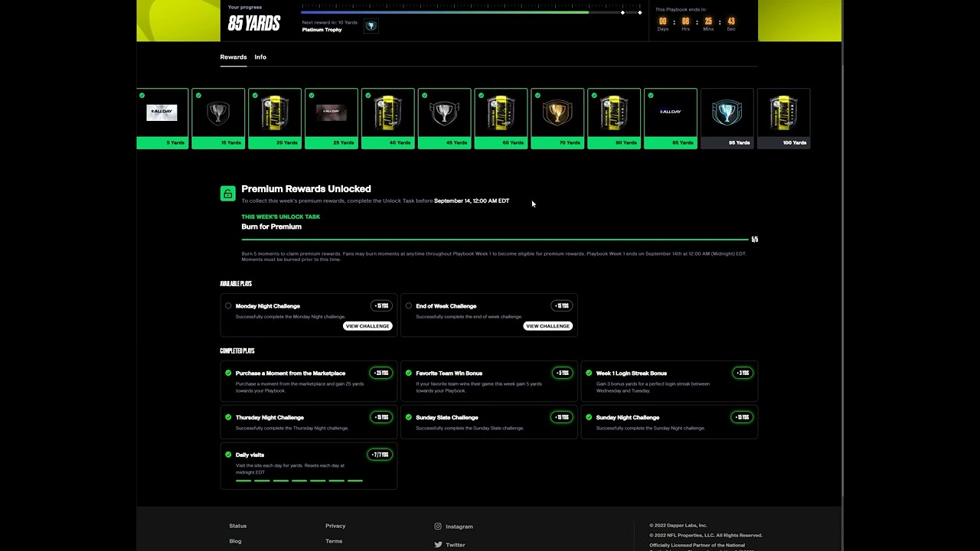
Task: View the Monday Night Challenge
Action: coord(367,326)
